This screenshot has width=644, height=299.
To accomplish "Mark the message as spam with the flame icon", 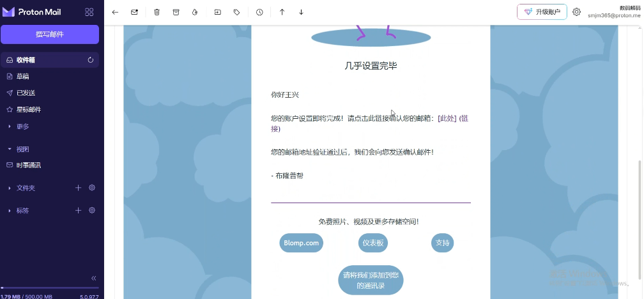I will coord(195,12).
